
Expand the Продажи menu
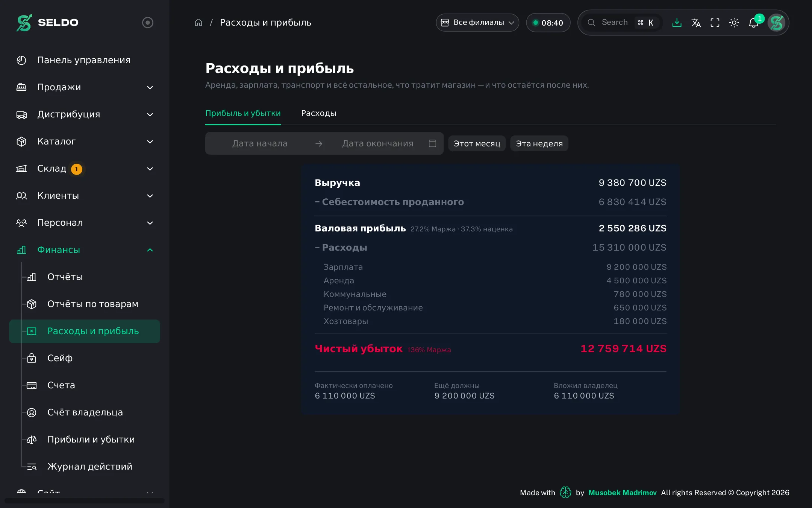coord(85,87)
